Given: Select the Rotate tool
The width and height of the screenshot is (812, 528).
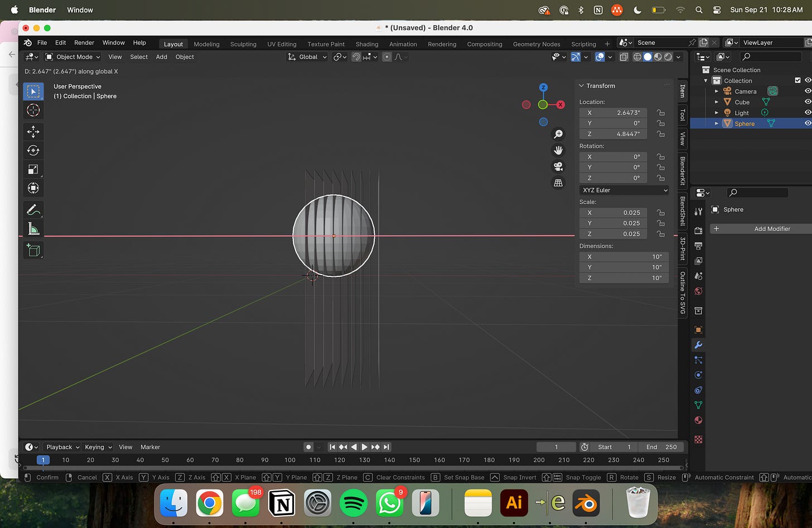Looking at the screenshot, I should [33, 150].
